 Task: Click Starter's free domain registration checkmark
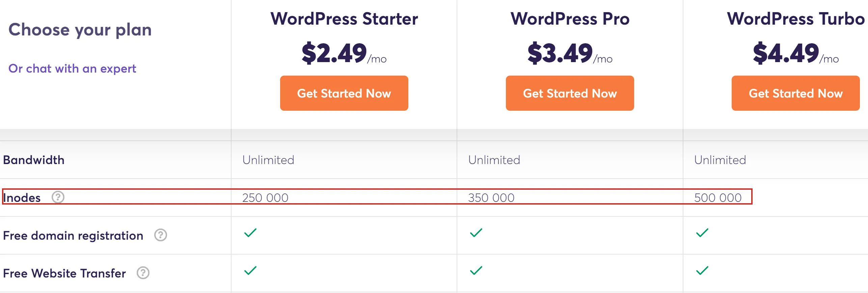(x=250, y=233)
